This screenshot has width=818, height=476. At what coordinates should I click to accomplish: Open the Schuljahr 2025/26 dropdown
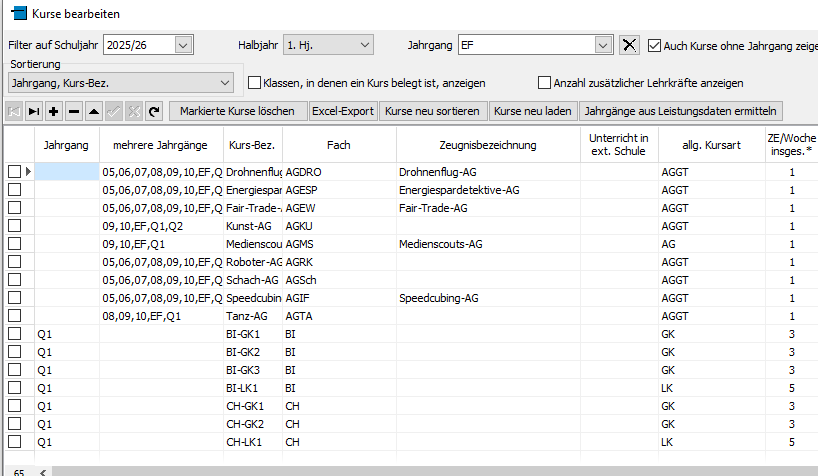coord(182,45)
